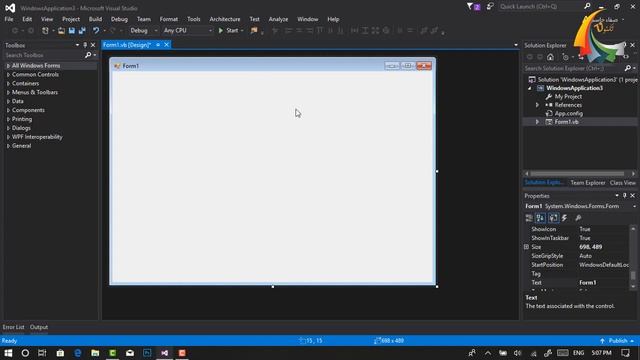Open Task View from the taskbar
The width and height of the screenshot is (640, 360).
coord(42,353)
